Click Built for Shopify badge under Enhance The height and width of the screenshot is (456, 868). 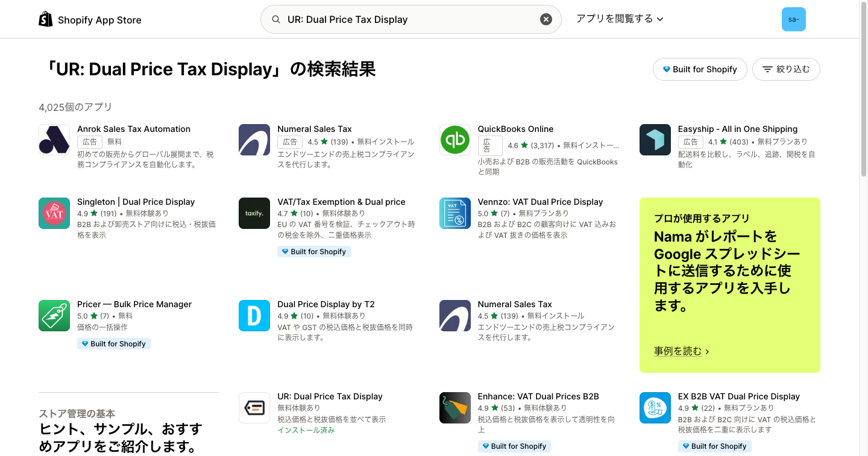tap(514, 446)
